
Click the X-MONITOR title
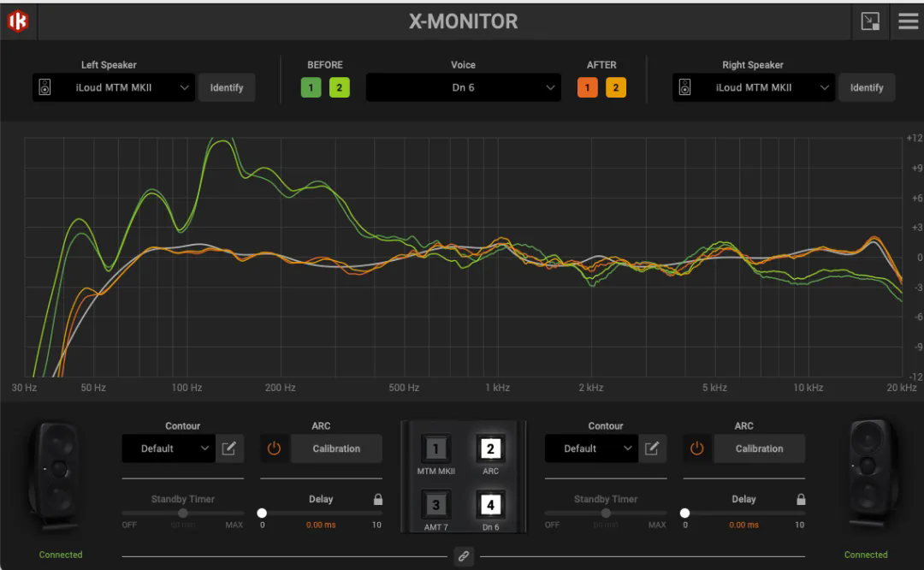click(x=463, y=21)
